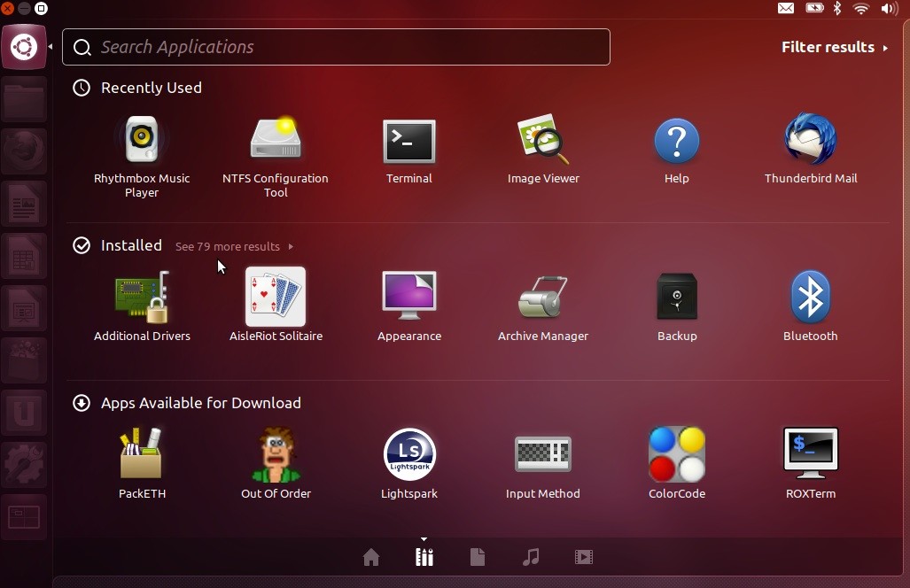
Task: Collapse Apps Available for Download section
Action: pyautogui.click(x=82, y=403)
